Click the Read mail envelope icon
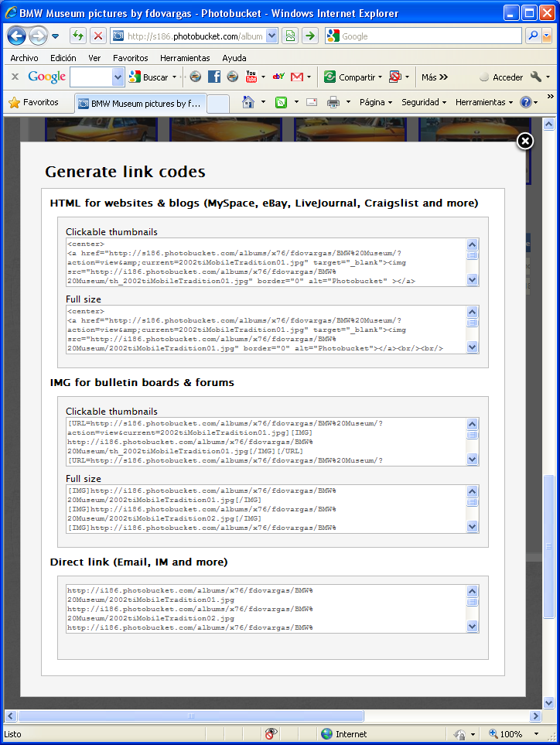 [312, 102]
